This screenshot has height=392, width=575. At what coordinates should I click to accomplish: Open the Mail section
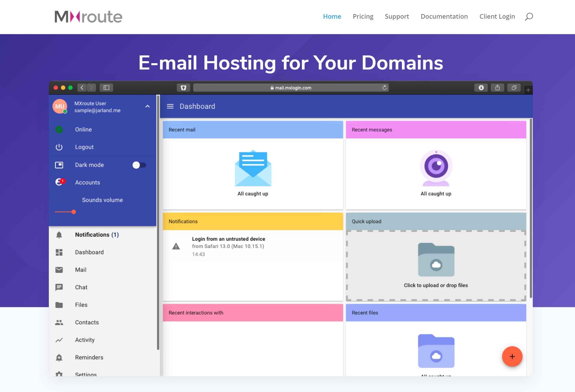pyautogui.click(x=80, y=270)
